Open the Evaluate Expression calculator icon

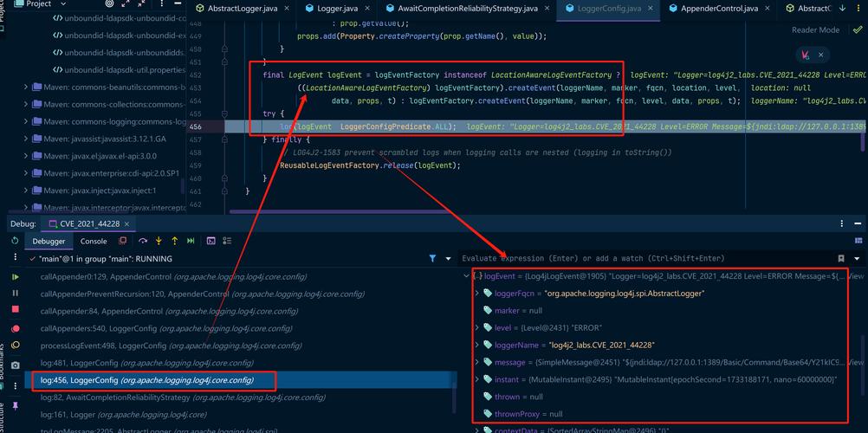(x=211, y=241)
